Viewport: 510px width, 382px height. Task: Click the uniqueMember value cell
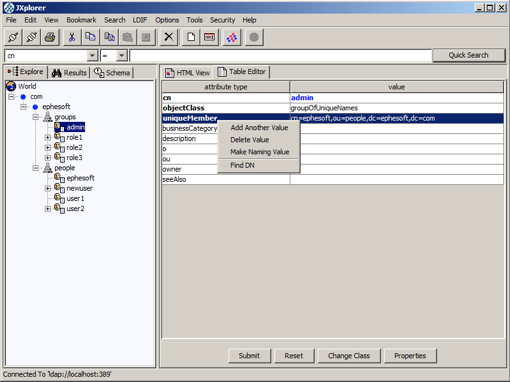click(x=397, y=118)
